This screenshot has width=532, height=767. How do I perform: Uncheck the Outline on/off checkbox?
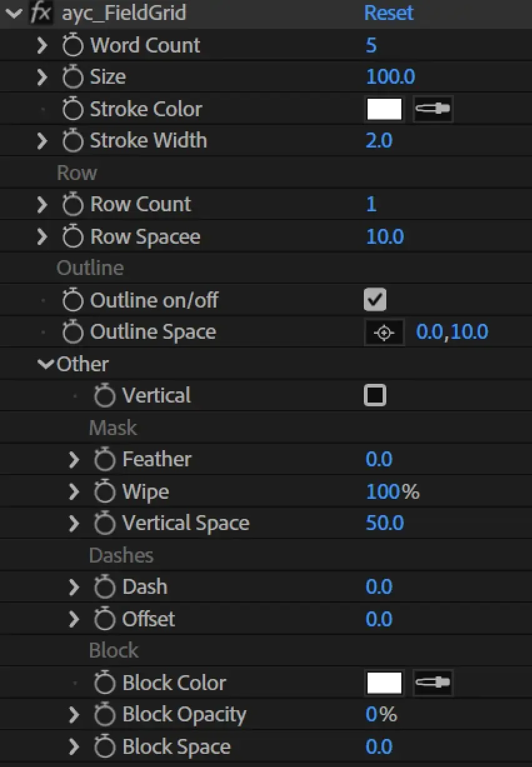tap(375, 300)
